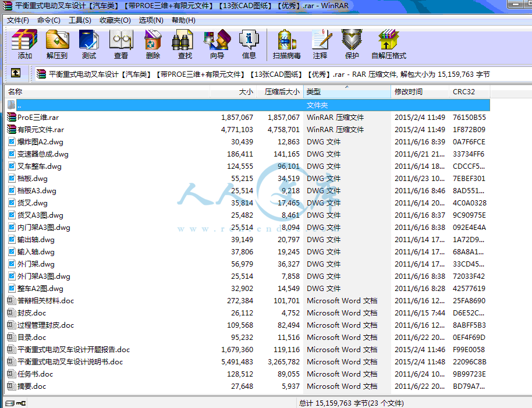
Task: Click the 添加 (Add) toolbar icon
Action: click(x=24, y=44)
